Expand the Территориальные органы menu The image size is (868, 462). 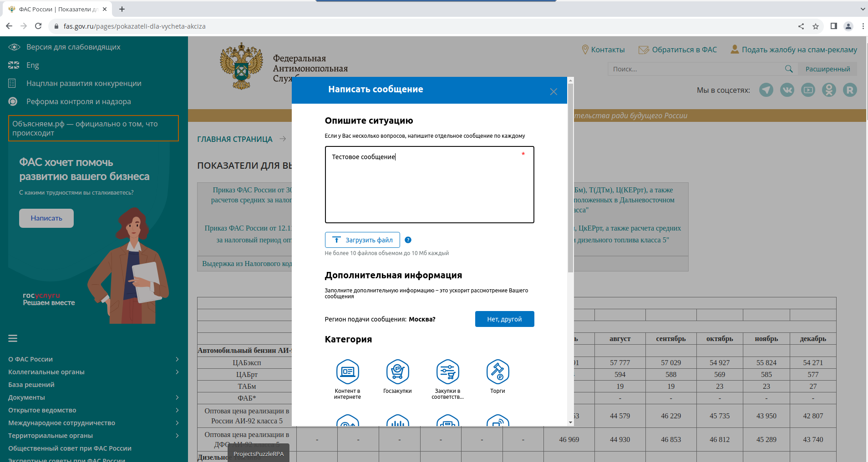(x=177, y=436)
